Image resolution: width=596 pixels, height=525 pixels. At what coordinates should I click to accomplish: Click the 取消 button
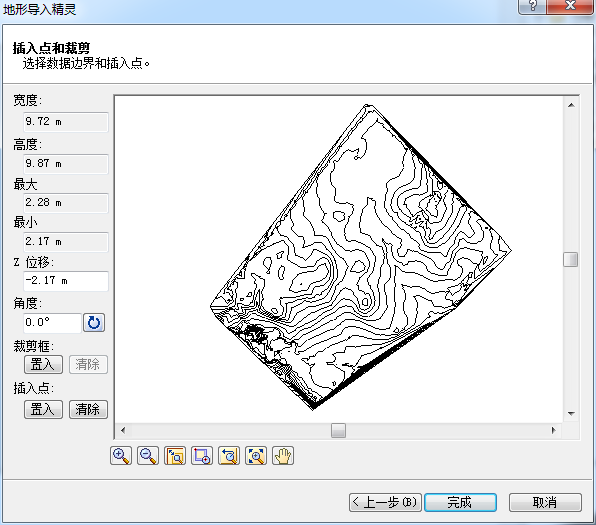(545, 503)
